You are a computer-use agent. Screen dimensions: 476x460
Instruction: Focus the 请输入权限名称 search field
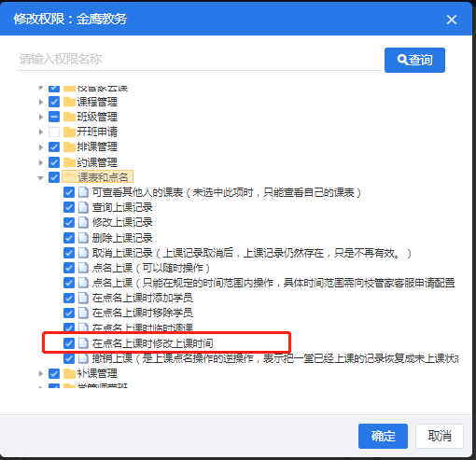click(199, 59)
